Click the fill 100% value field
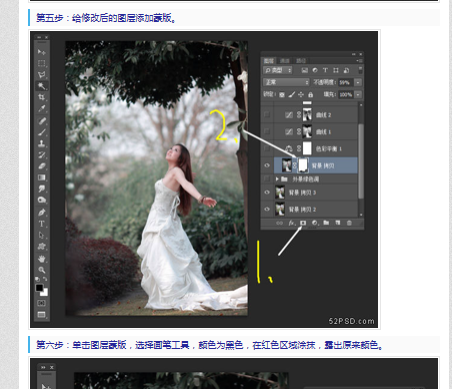This screenshot has width=452, height=389. 346,95
